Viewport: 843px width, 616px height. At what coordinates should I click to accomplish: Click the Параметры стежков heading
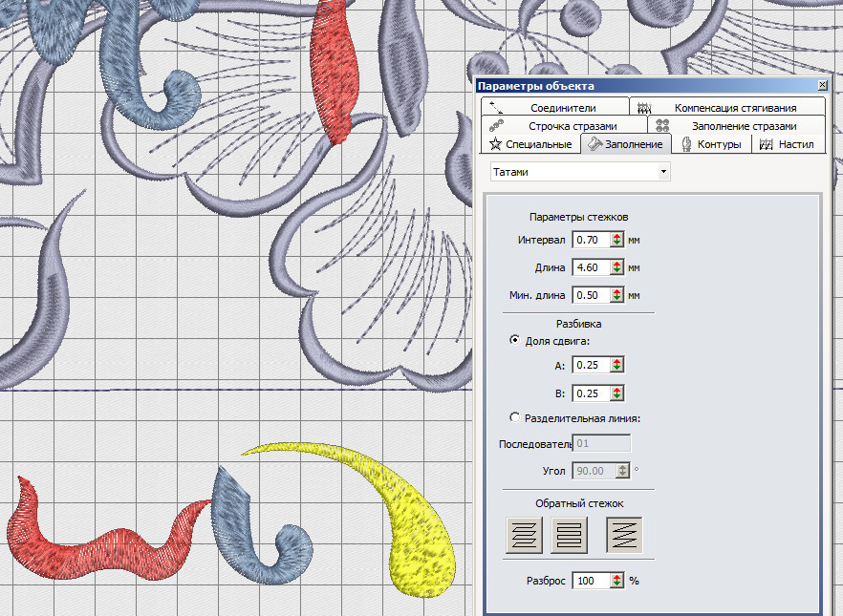pos(578,217)
